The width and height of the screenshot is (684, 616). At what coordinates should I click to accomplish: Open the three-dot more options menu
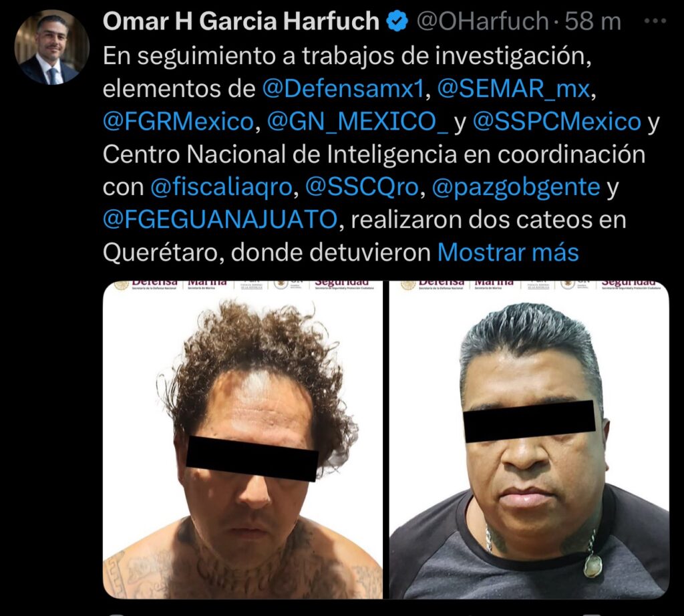655,21
